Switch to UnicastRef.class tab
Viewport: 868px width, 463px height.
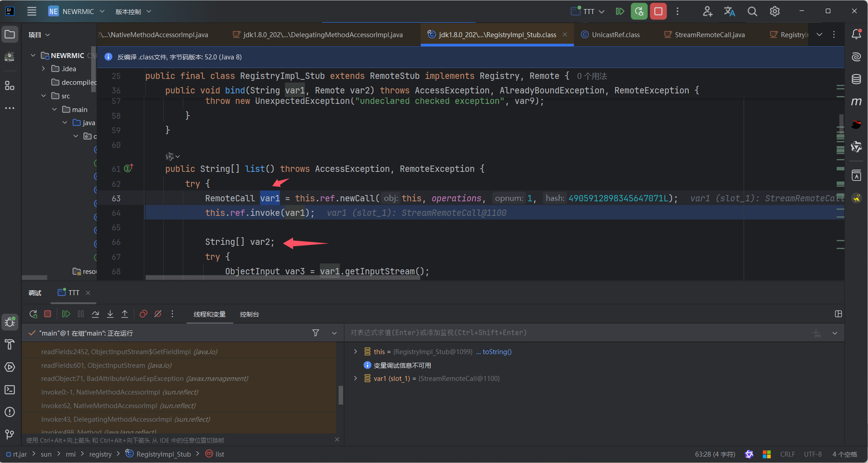pos(611,34)
